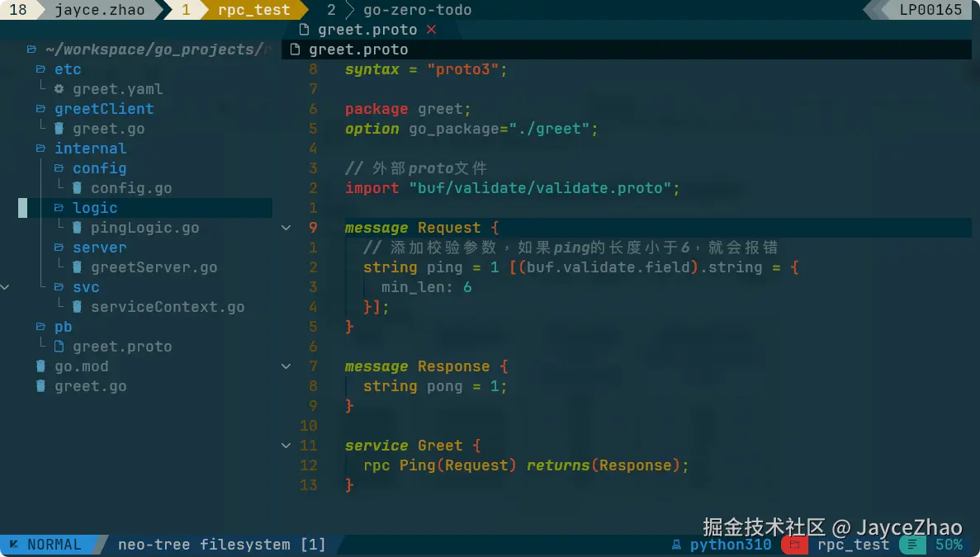The width and height of the screenshot is (980, 557).
Task: Click the folder icon beside server
Action: pos(59,248)
